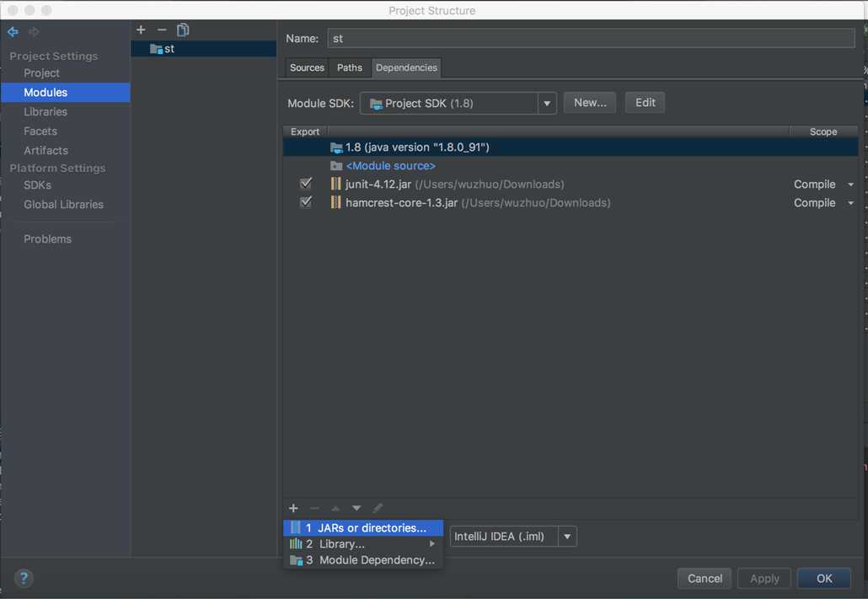Select Modules in sidebar
Screen dimensions: 868x599
pyautogui.click(x=66, y=93)
